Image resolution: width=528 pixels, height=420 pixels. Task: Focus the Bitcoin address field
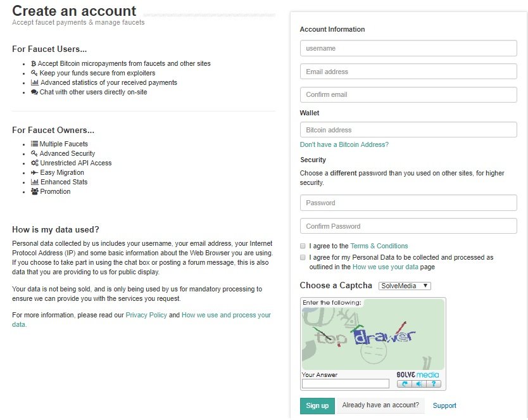[x=408, y=130]
